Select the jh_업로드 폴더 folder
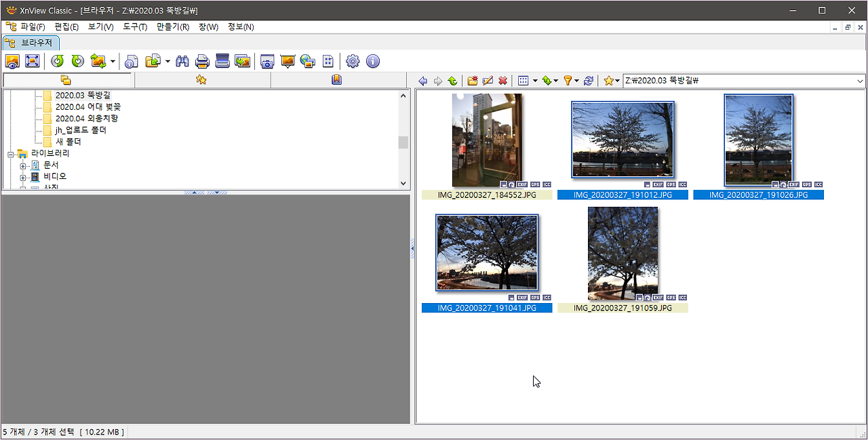868x440 pixels. pyautogui.click(x=81, y=130)
